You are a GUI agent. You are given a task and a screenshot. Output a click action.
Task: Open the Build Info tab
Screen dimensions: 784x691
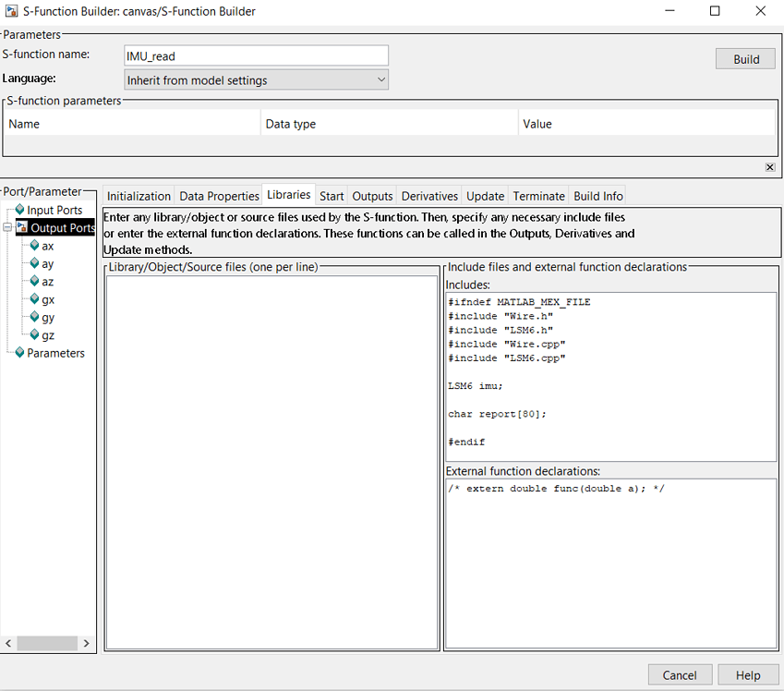597,196
